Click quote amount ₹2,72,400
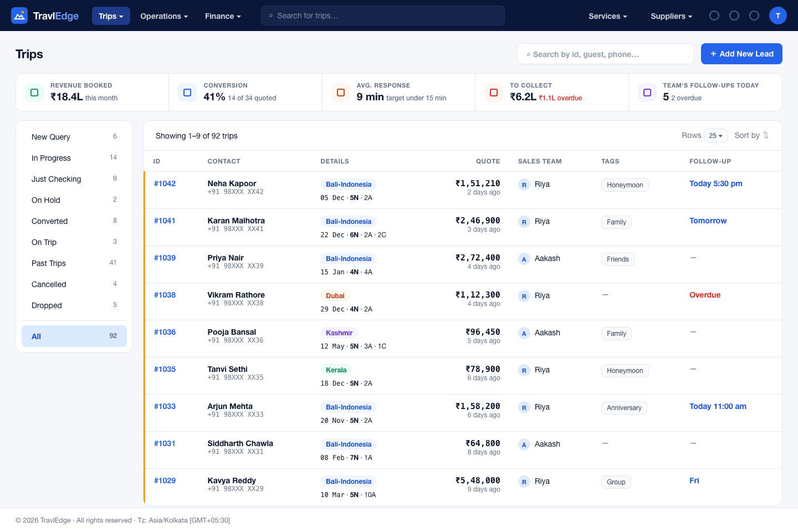Screen dimensions: 798x532 (478, 258)
